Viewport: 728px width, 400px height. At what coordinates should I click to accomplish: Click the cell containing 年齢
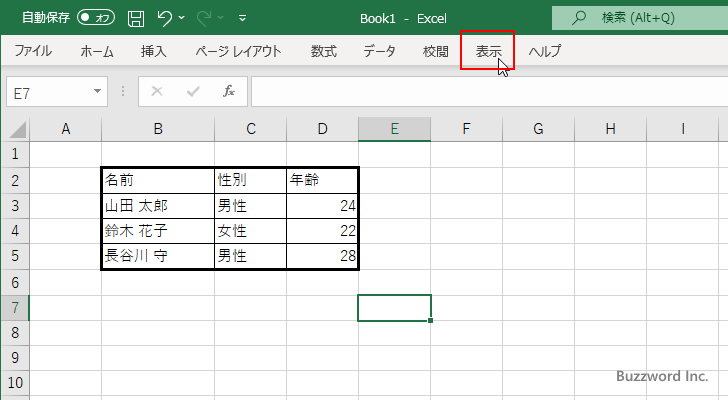[322, 180]
